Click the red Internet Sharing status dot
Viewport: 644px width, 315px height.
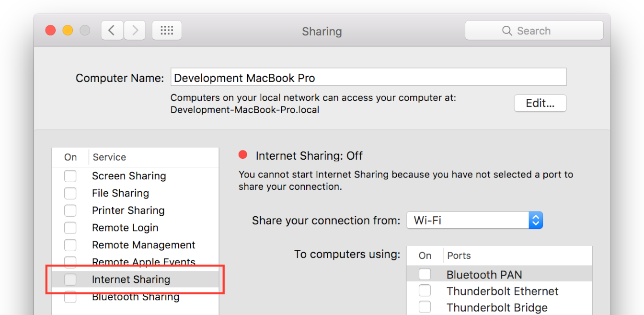click(243, 154)
